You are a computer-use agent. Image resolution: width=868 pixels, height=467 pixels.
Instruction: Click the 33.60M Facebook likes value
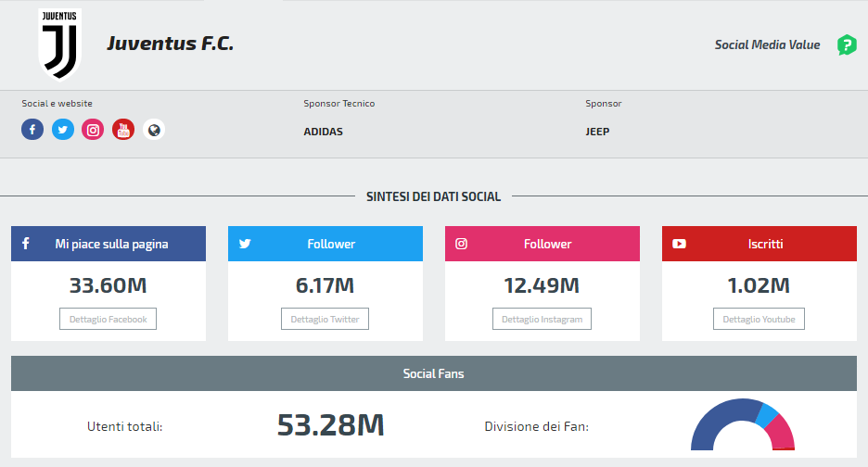[108, 285]
